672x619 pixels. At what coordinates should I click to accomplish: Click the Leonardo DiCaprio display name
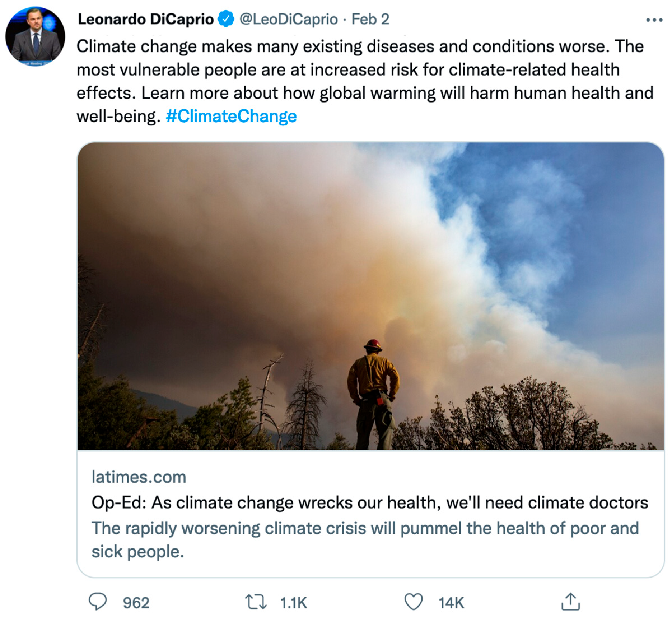point(146,19)
